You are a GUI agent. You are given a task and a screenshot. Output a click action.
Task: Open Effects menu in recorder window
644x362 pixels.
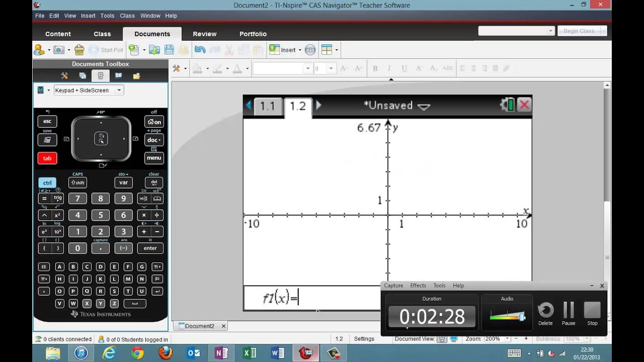click(x=418, y=285)
